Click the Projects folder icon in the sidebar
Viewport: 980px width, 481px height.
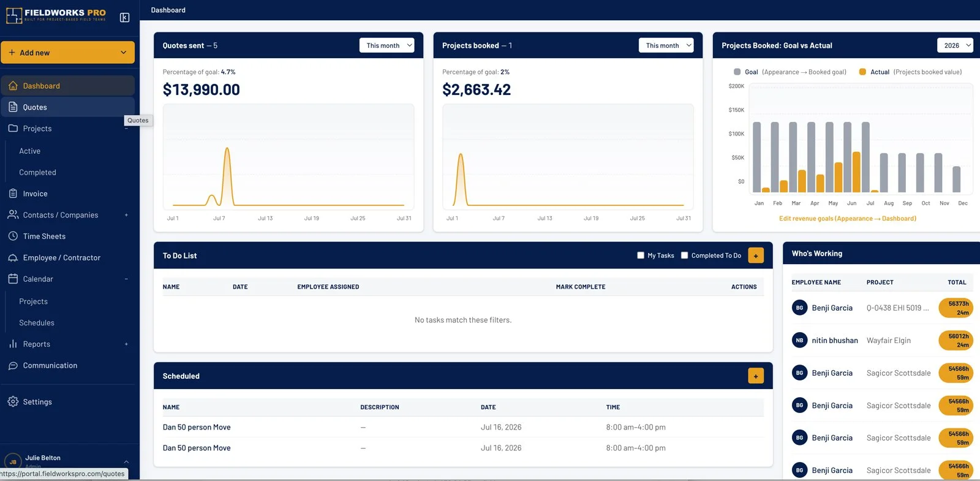tap(13, 129)
